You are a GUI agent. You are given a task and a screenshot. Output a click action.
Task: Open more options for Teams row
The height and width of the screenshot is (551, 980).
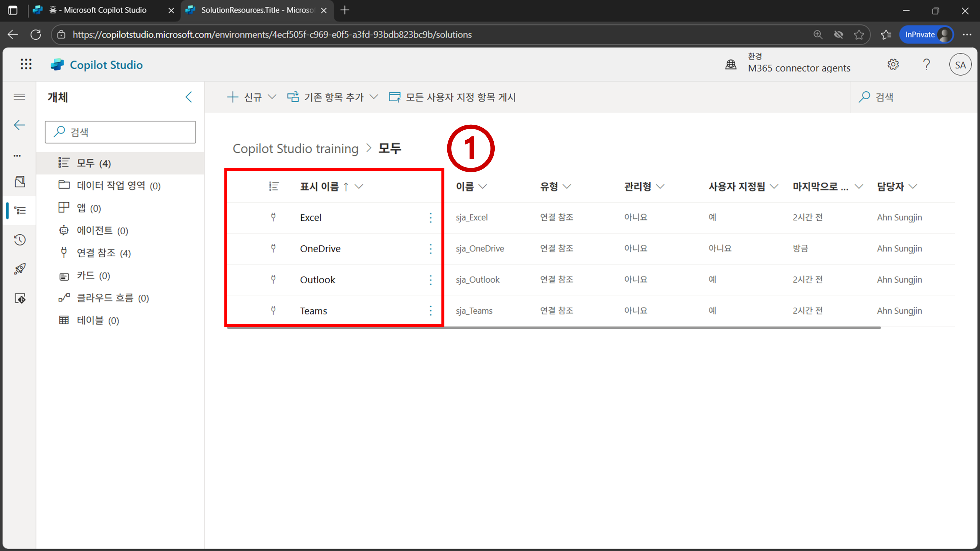pos(431,311)
